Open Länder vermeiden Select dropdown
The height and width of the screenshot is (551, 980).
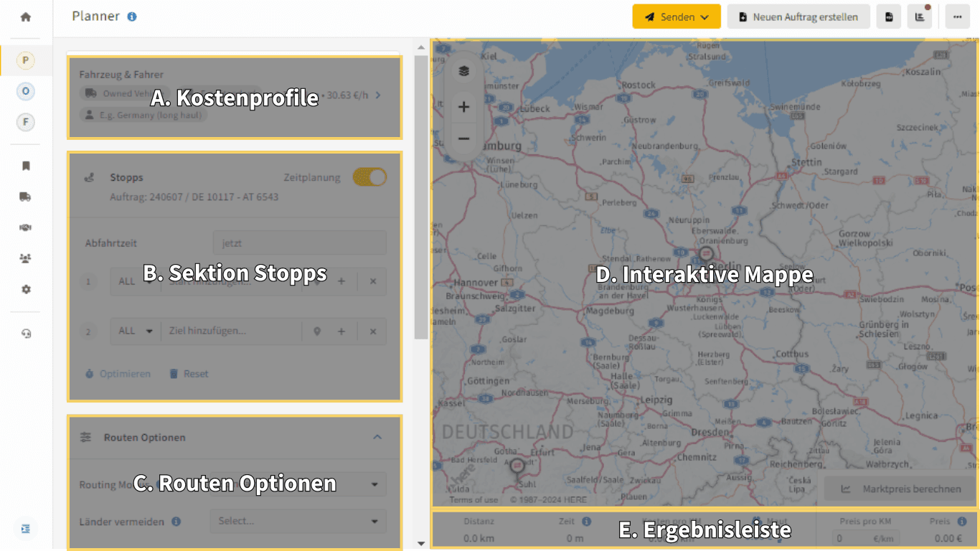coord(298,521)
